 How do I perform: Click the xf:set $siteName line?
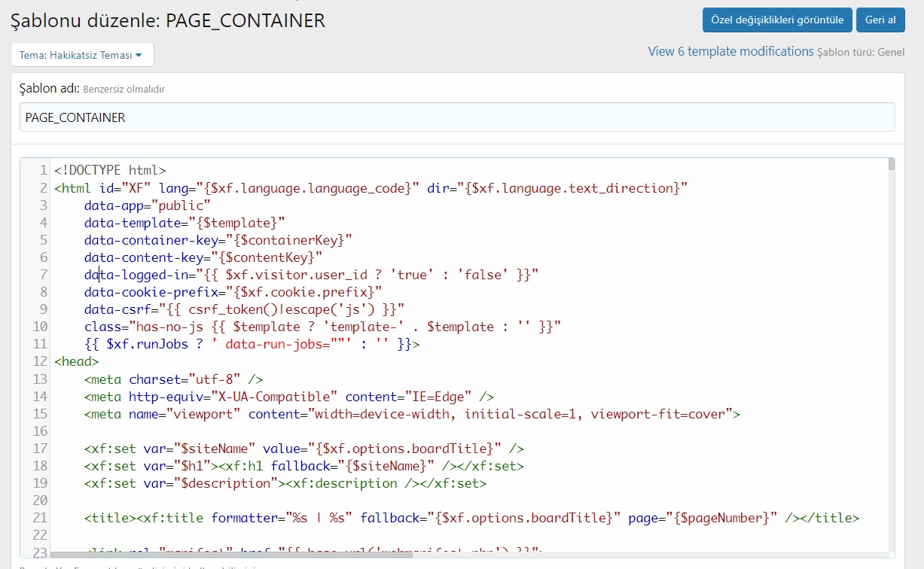304,449
